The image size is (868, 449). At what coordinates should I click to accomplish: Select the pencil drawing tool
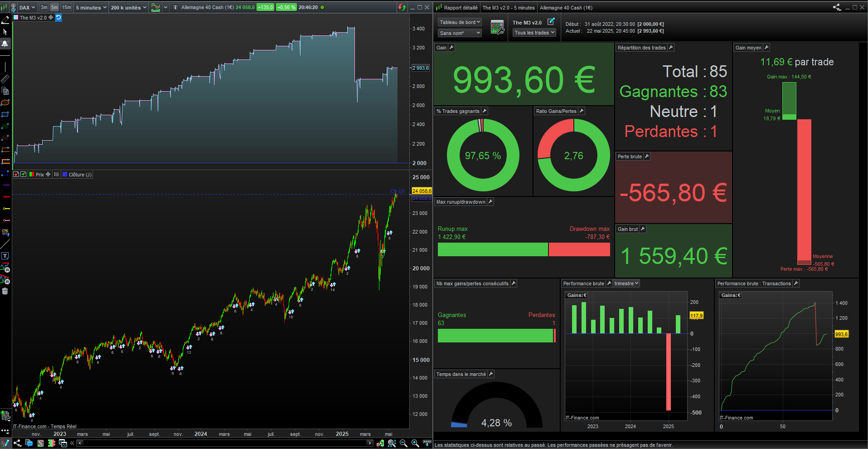tap(5, 20)
